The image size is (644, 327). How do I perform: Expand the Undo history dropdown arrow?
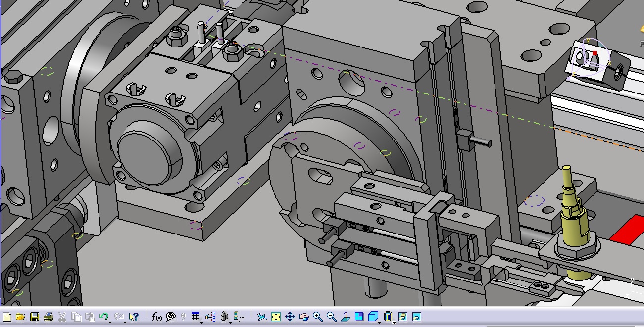pyautogui.click(x=110, y=323)
